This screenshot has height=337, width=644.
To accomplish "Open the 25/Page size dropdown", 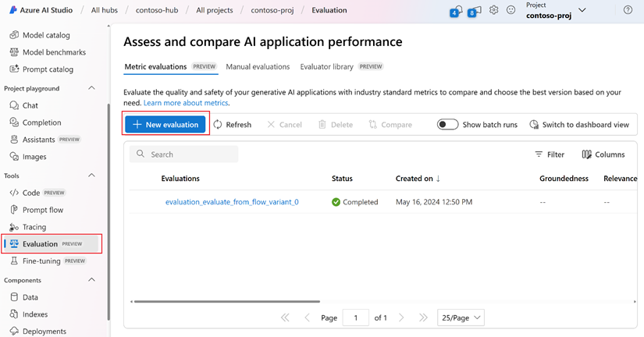I will pos(461,317).
